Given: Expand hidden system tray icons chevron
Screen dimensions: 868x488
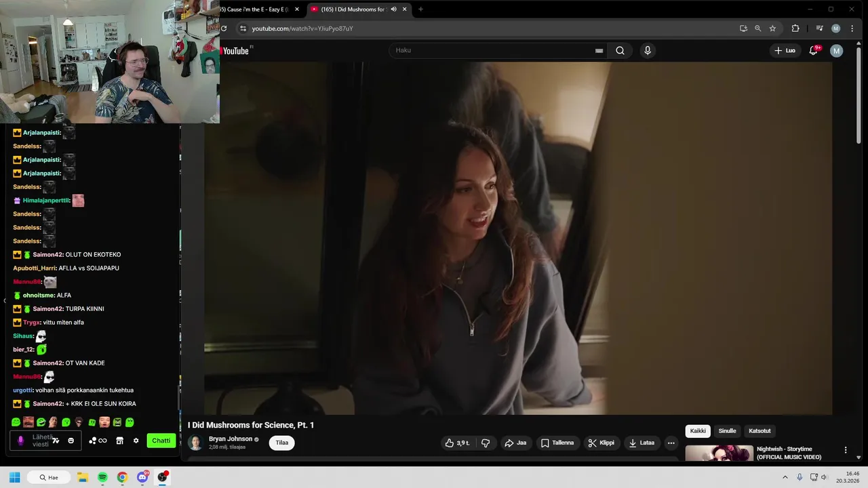Looking at the screenshot, I should pyautogui.click(x=785, y=477).
